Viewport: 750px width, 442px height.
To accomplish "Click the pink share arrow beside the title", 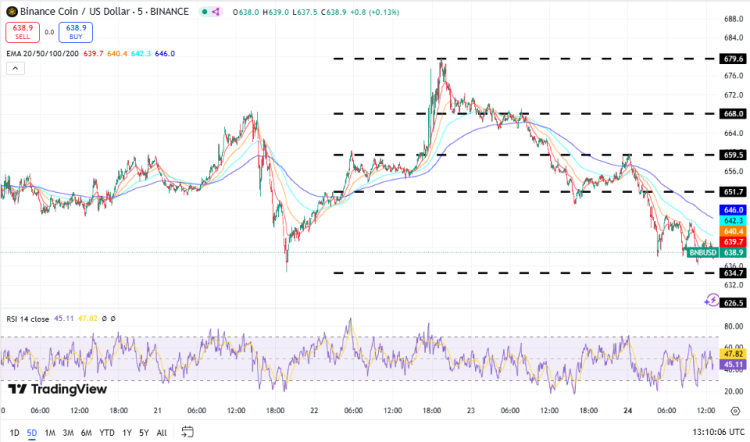I will click(x=216, y=12).
